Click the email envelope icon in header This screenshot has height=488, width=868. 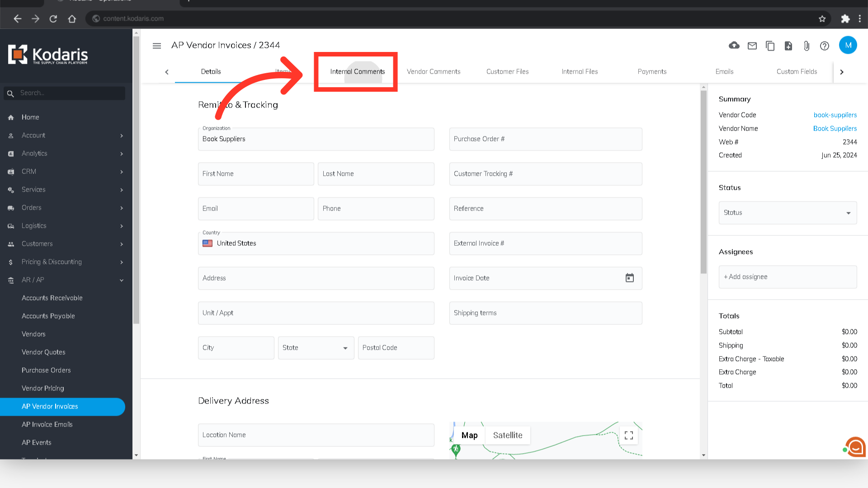tap(752, 46)
